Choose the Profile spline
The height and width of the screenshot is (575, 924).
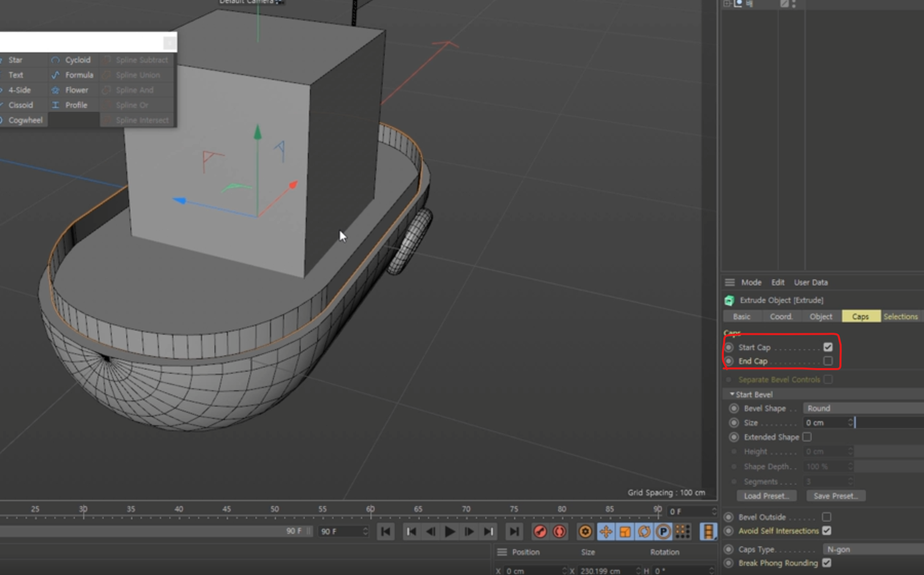(72, 105)
